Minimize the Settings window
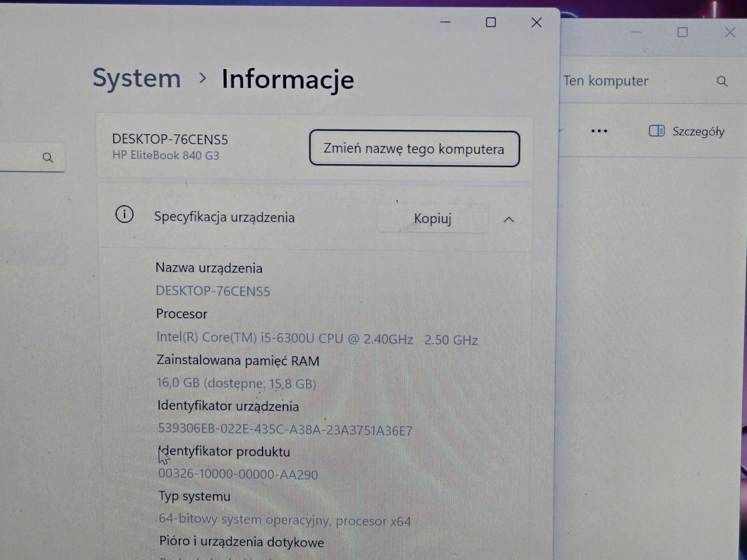 point(445,22)
